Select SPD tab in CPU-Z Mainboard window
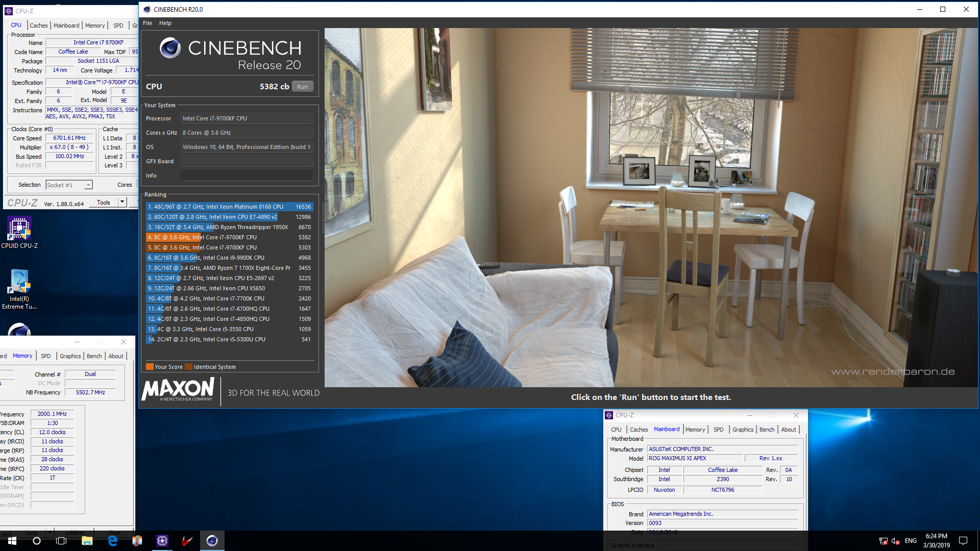 click(718, 430)
